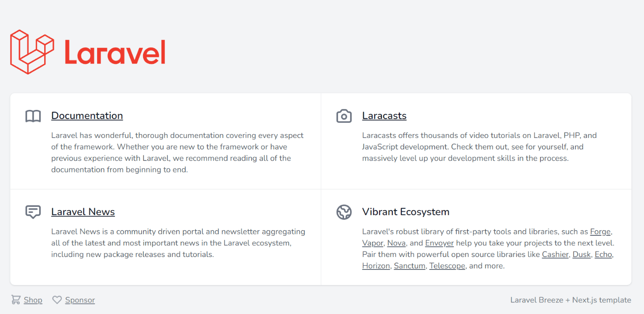Open the Shop link in footer
The width and height of the screenshot is (644, 314).
33,300
